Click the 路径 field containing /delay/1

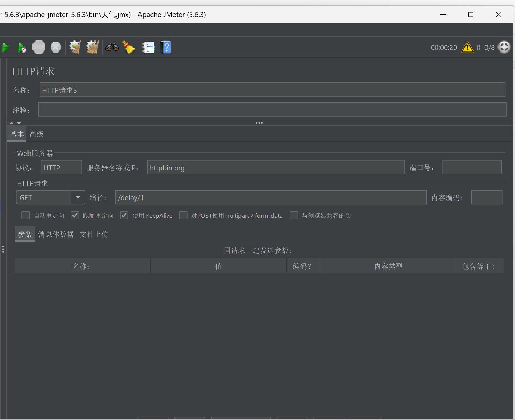coord(271,197)
